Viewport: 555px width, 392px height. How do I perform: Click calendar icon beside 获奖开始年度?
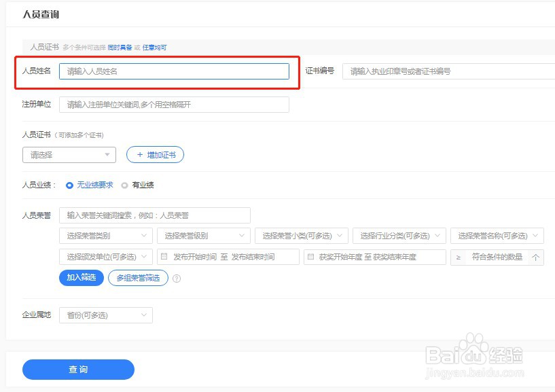coord(310,256)
